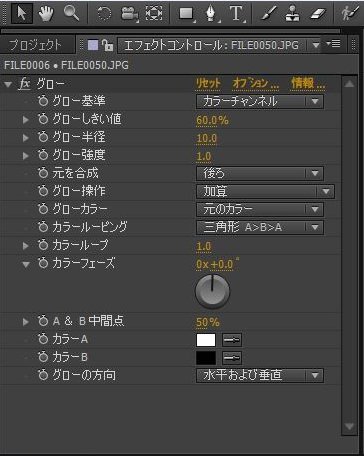The width and height of the screenshot is (364, 456).
Task: Expand the カラーループ property
Action: pos(26,246)
